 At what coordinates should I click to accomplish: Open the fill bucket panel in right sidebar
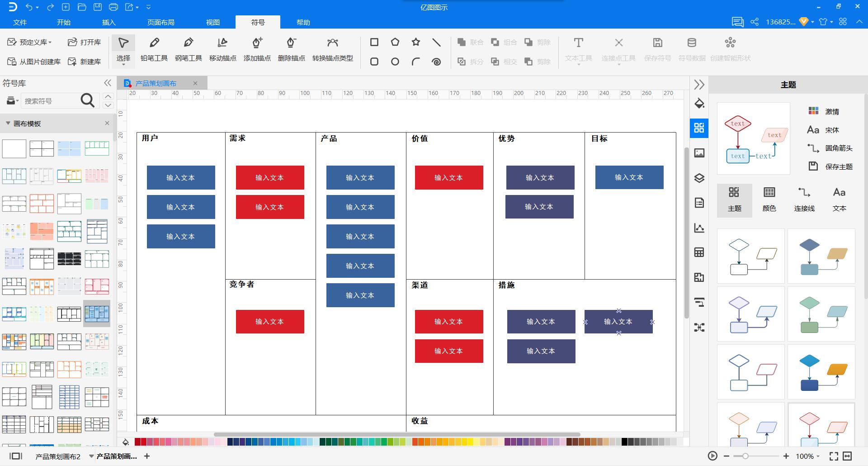(699, 104)
